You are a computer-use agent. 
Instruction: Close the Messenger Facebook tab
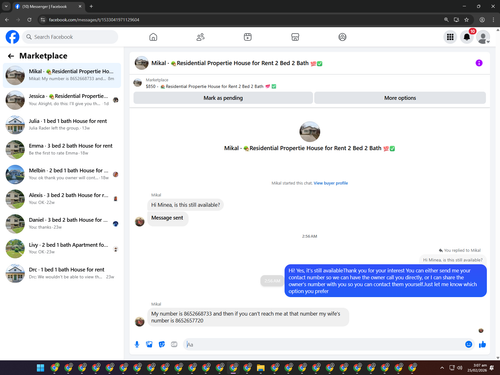coord(80,6)
